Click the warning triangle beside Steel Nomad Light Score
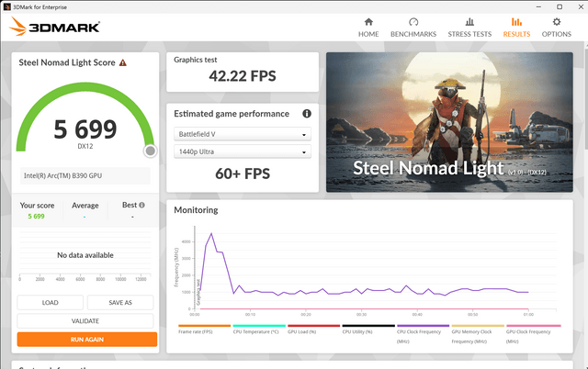The image size is (588, 369). tap(122, 62)
